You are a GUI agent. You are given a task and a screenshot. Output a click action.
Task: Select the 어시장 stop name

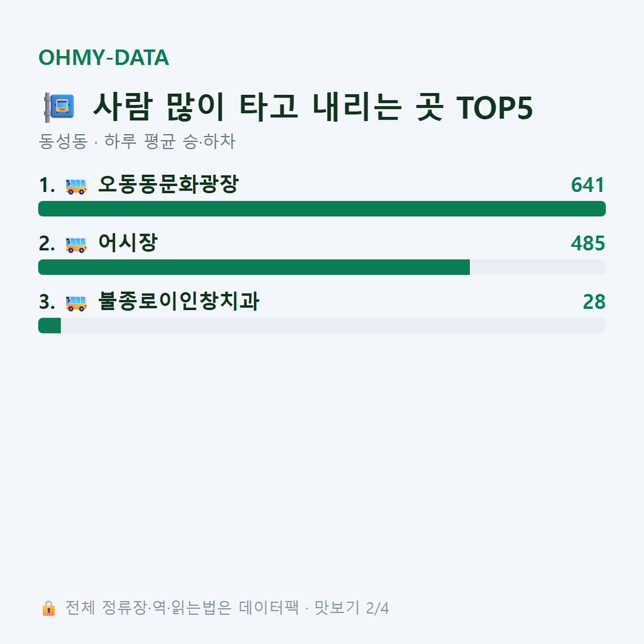(x=128, y=242)
